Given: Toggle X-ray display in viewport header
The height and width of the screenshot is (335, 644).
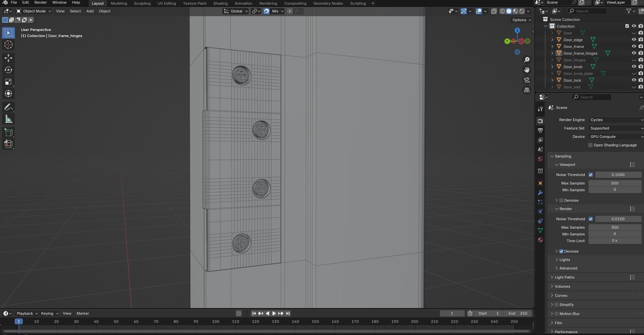Looking at the screenshot, I should point(494,11).
